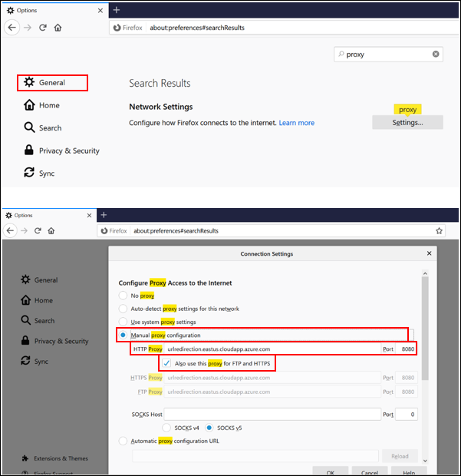Image resolution: width=461 pixels, height=476 pixels.
Task: Open Network Settings via Settings… button
Action: tap(407, 122)
